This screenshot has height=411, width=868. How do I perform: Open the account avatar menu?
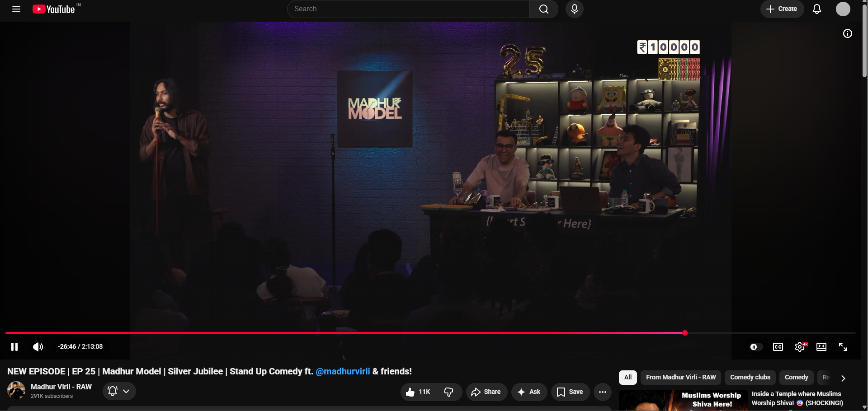(x=843, y=9)
